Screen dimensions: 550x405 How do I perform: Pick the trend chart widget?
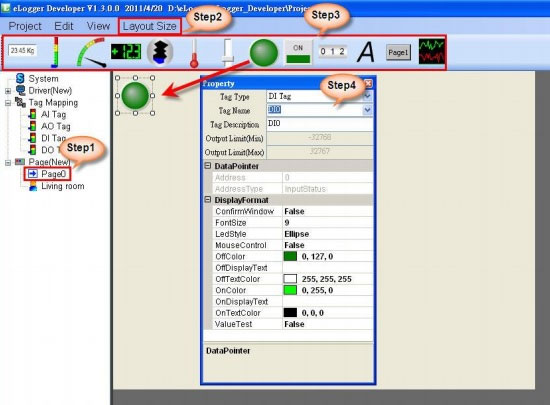(432, 52)
